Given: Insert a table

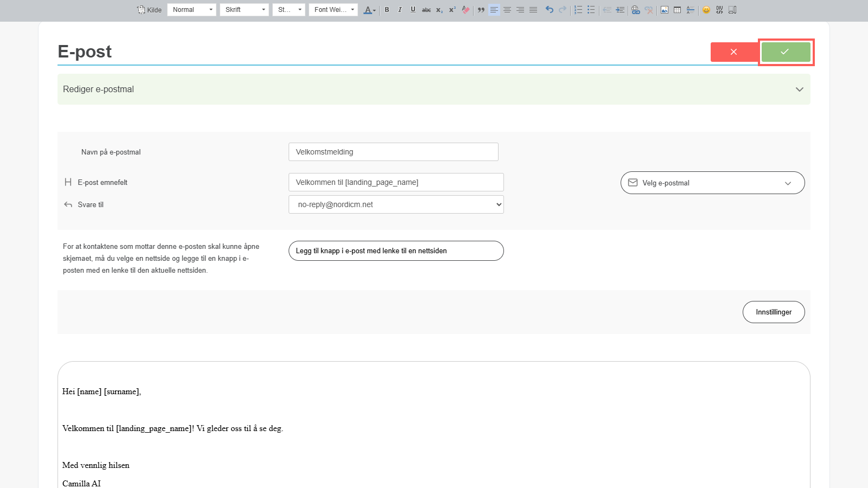Looking at the screenshot, I should point(678,10).
